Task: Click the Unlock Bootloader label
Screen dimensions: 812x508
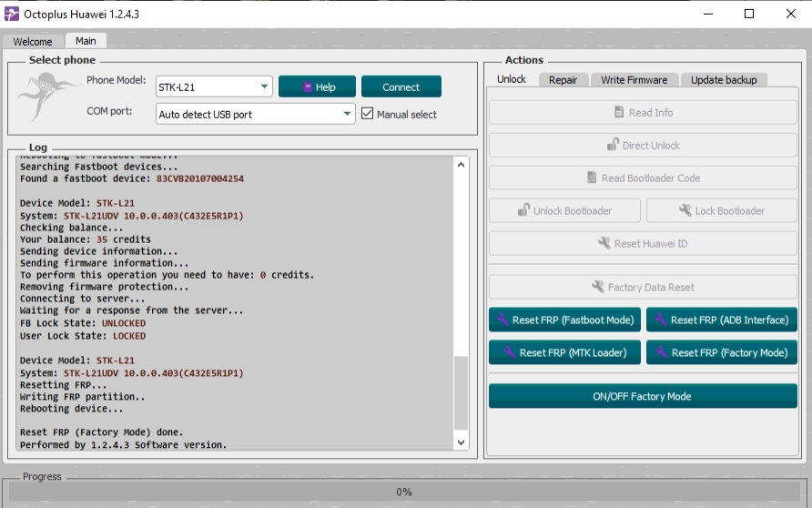Action: (573, 211)
